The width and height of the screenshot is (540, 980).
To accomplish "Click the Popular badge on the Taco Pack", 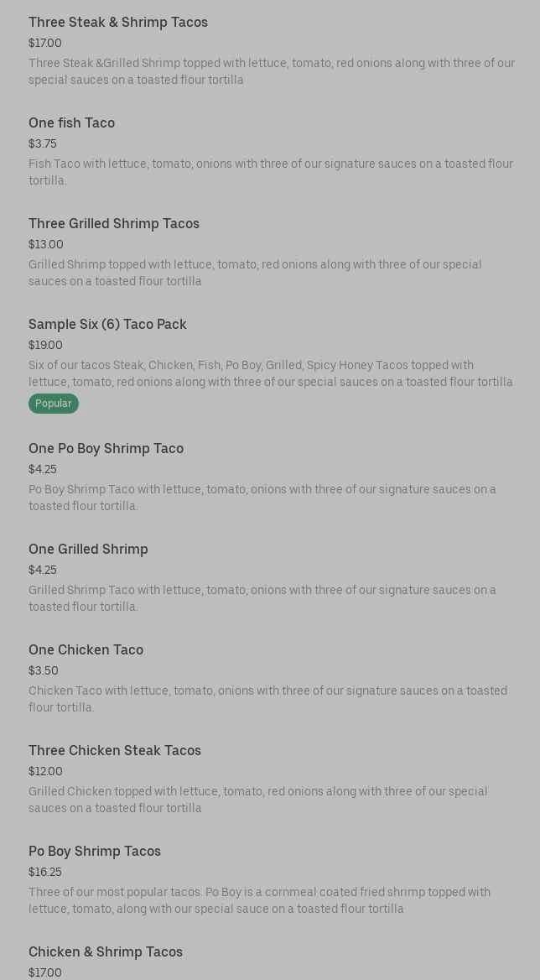I will 54,404.
